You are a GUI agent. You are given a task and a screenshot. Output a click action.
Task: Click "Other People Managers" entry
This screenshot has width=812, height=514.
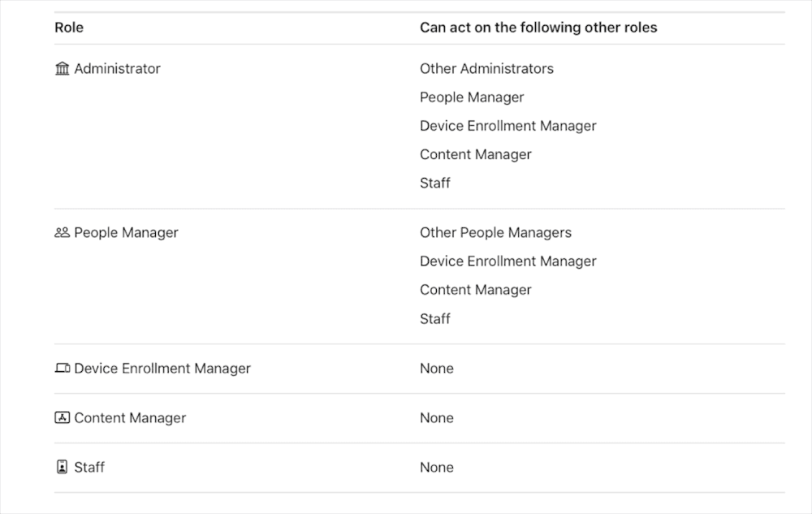[x=495, y=233]
